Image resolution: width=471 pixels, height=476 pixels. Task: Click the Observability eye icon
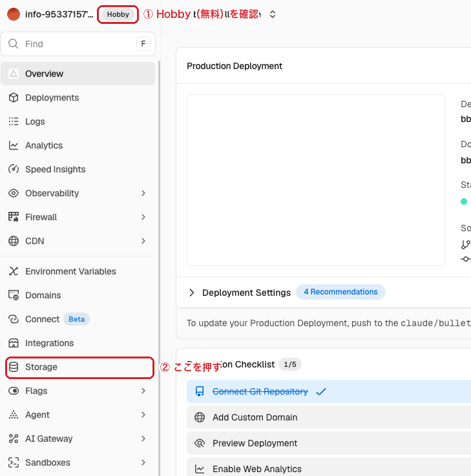pyautogui.click(x=14, y=193)
